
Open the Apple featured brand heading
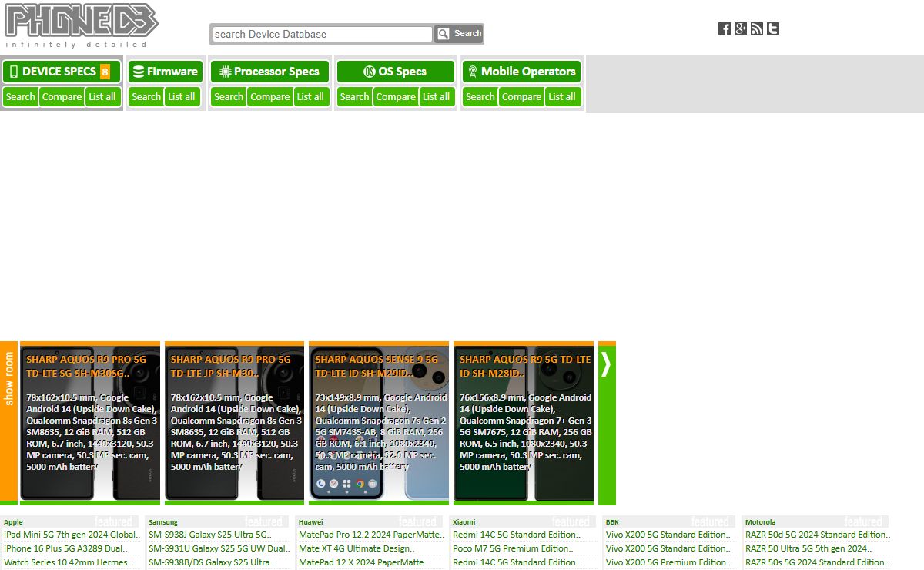click(14, 522)
